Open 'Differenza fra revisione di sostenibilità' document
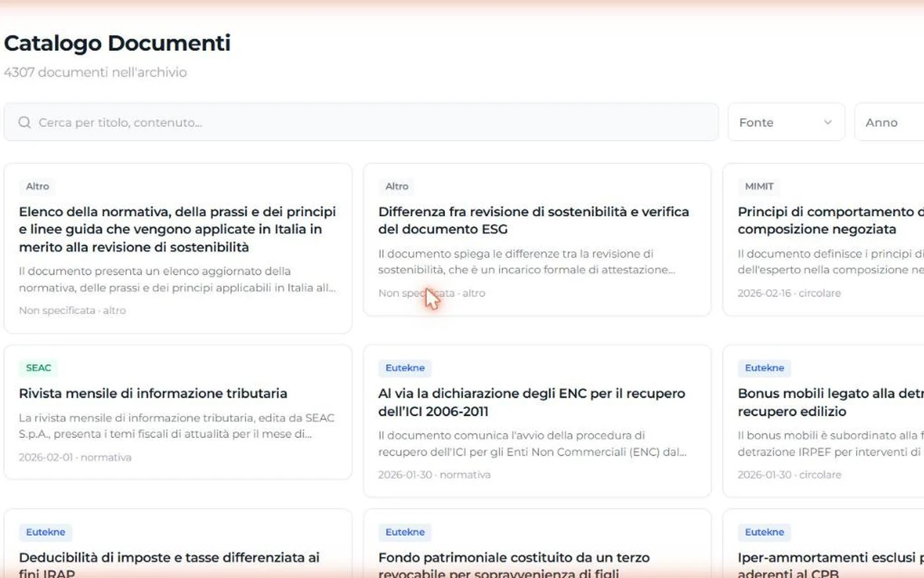The image size is (924, 578). pos(537,240)
